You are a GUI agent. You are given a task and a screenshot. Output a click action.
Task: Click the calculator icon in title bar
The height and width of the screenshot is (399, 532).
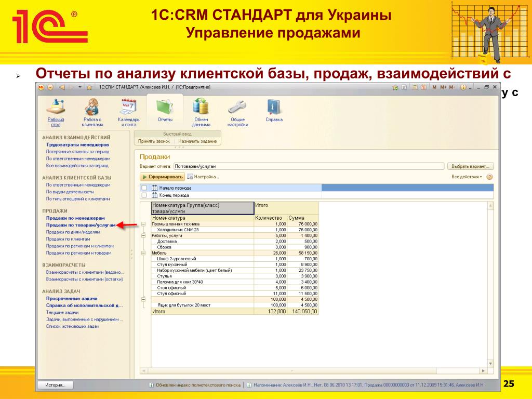pyautogui.click(x=415, y=87)
